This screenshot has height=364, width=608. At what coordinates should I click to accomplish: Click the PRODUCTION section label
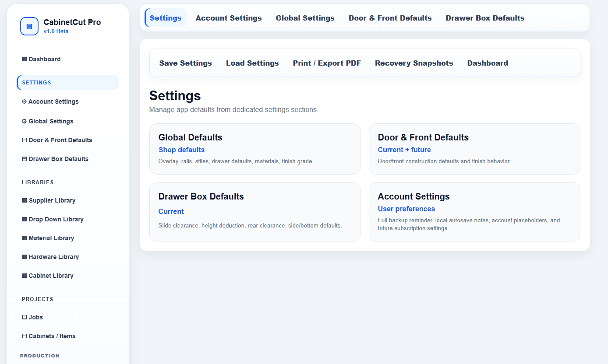(x=40, y=356)
